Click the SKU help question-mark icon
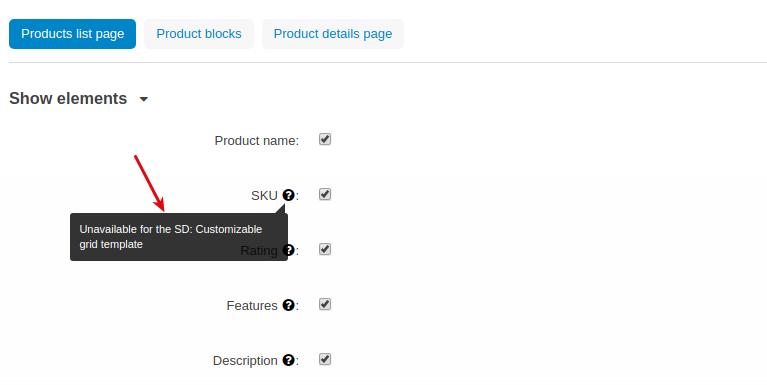Screen dimensions: 767x385 pyautogui.click(x=289, y=195)
